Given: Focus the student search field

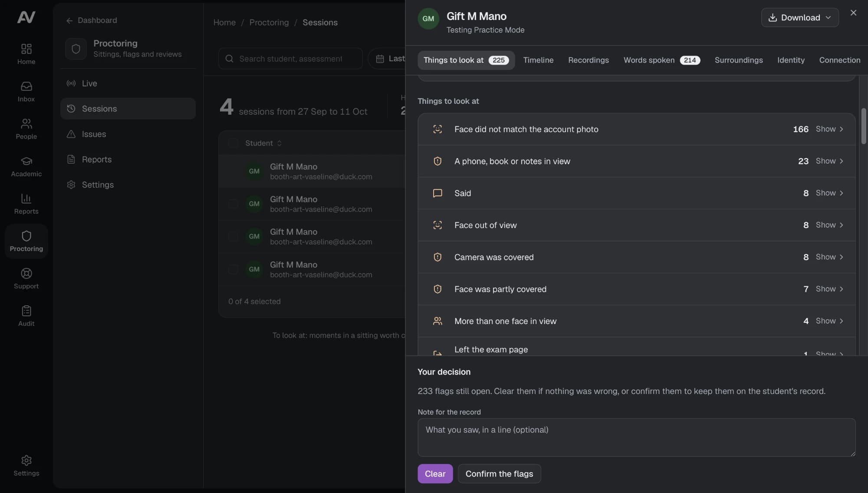Looking at the screenshot, I should [290, 59].
